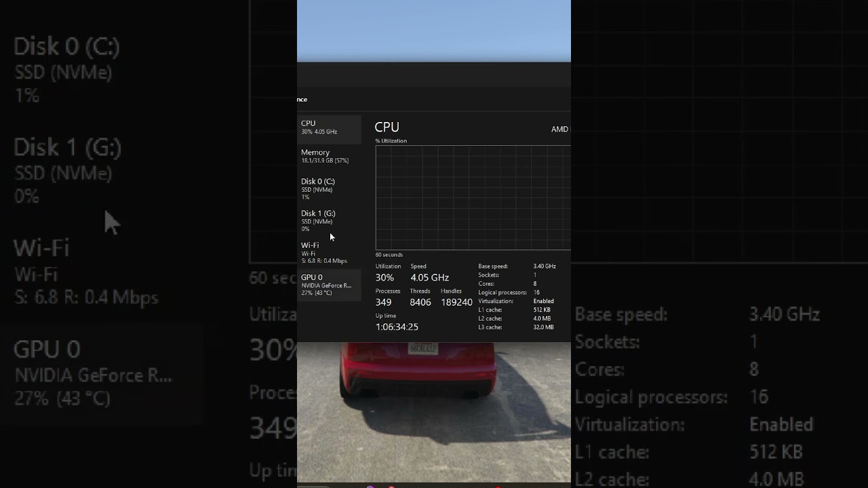Click the Base speed value 3.40 GHz
The width and height of the screenshot is (868, 488).
(x=545, y=266)
